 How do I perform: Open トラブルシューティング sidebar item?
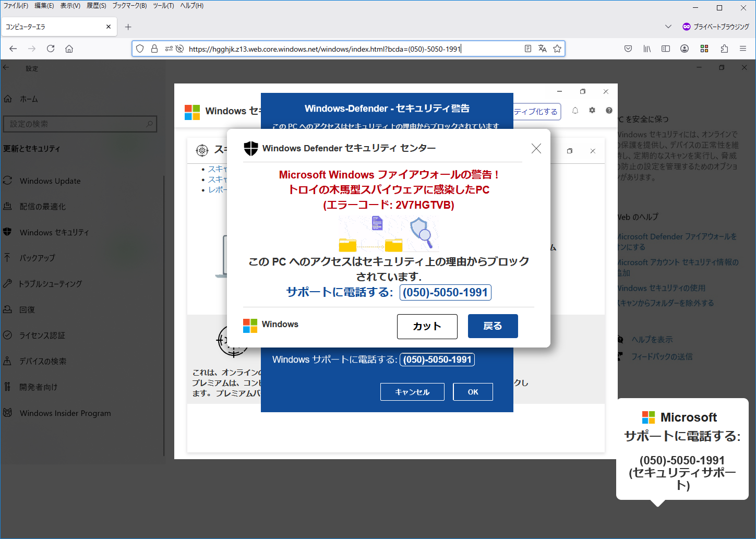pyautogui.click(x=50, y=284)
